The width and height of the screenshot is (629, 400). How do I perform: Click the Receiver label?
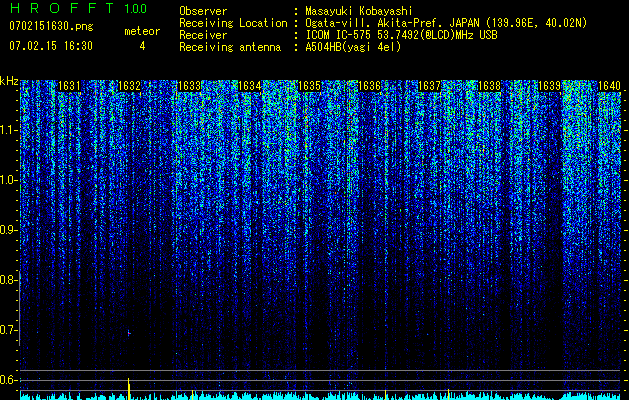[x=203, y=35]
